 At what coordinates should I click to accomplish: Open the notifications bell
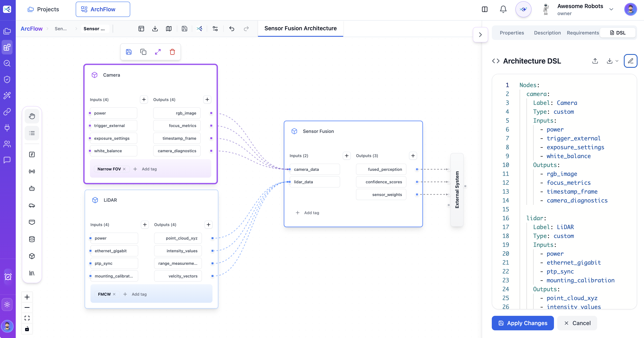pos(503,9)
